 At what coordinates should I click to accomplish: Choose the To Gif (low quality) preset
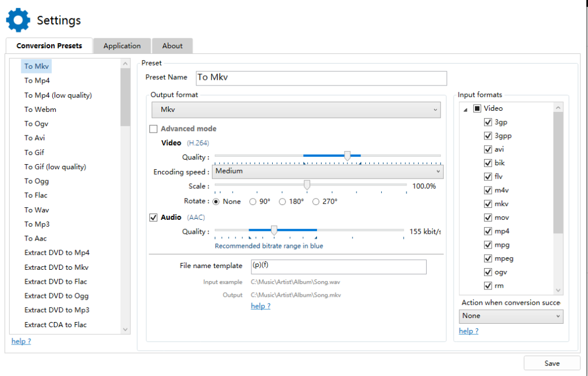[55, 167]
